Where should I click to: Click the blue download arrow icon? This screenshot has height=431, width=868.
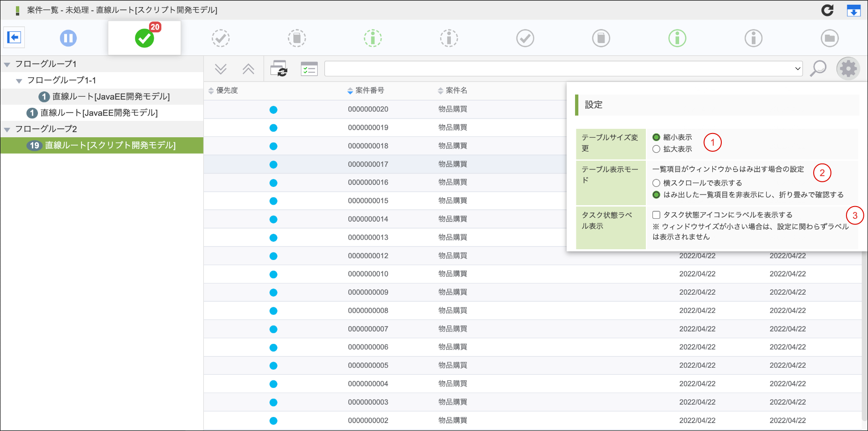coord(854,10)
